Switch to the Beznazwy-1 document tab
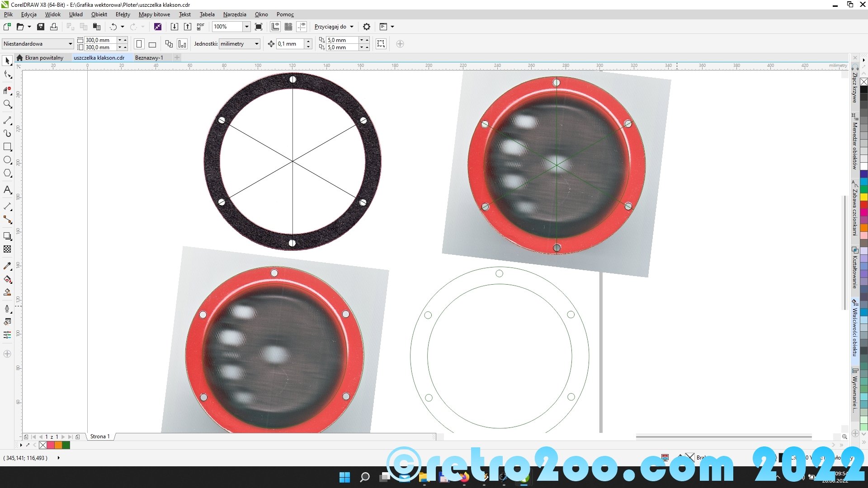 pos(149,58)
